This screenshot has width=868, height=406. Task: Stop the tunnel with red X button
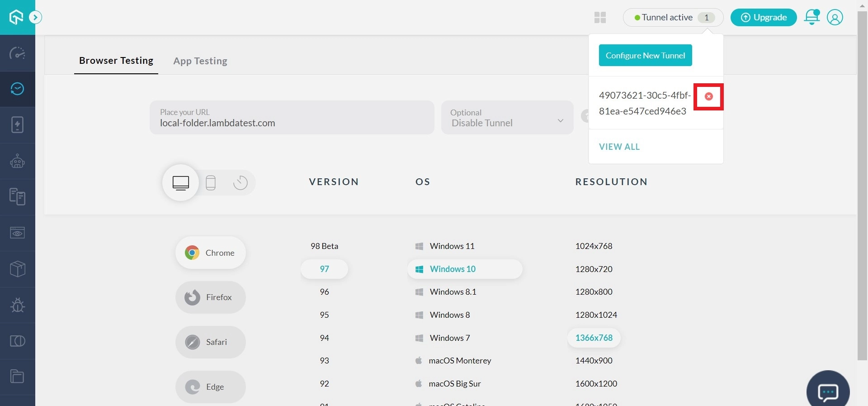click(709, 96)
